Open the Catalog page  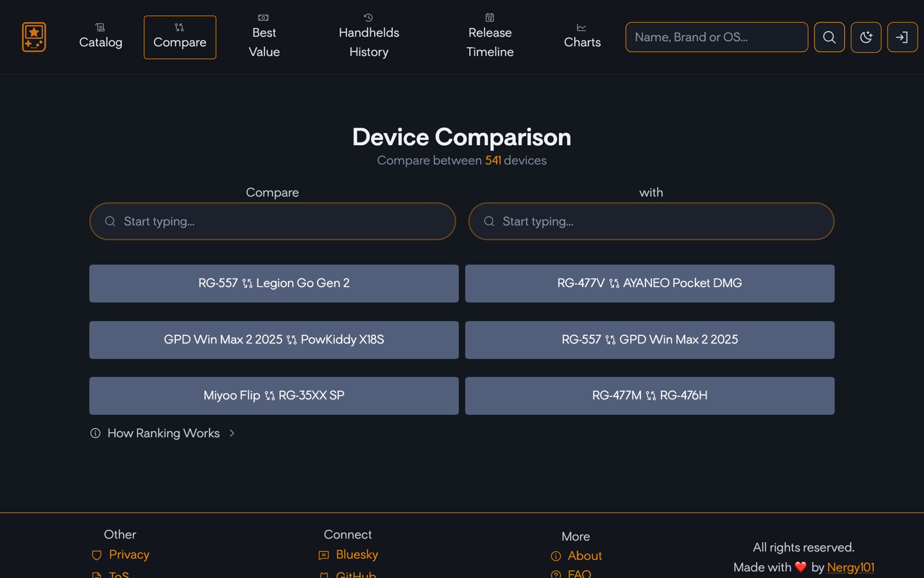coord(101,37)
